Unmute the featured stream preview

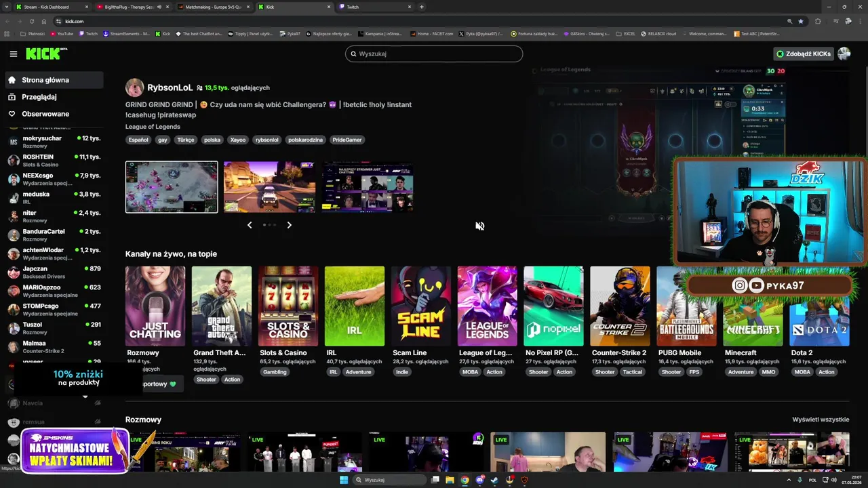[x=479, y=226]
